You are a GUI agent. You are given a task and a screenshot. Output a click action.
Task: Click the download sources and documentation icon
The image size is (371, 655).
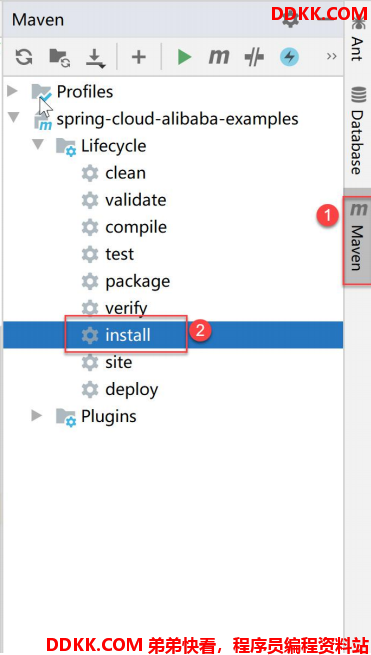[95, 58]
